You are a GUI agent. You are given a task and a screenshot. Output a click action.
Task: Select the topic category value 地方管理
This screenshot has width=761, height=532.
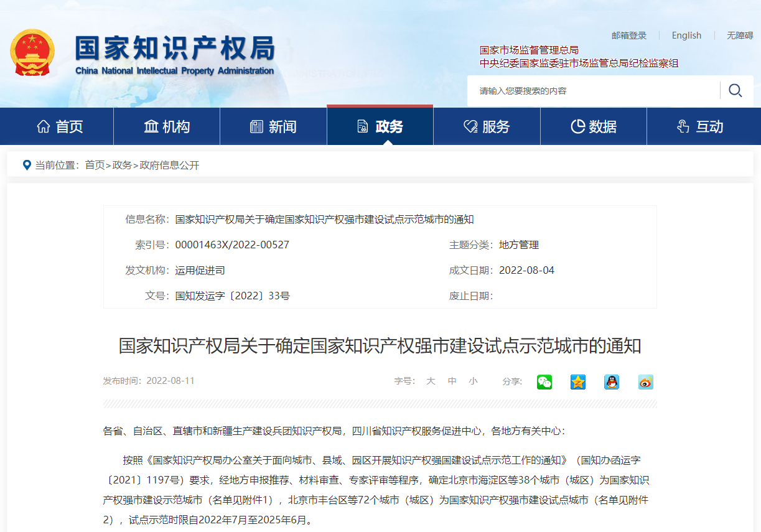pos(519,245)
